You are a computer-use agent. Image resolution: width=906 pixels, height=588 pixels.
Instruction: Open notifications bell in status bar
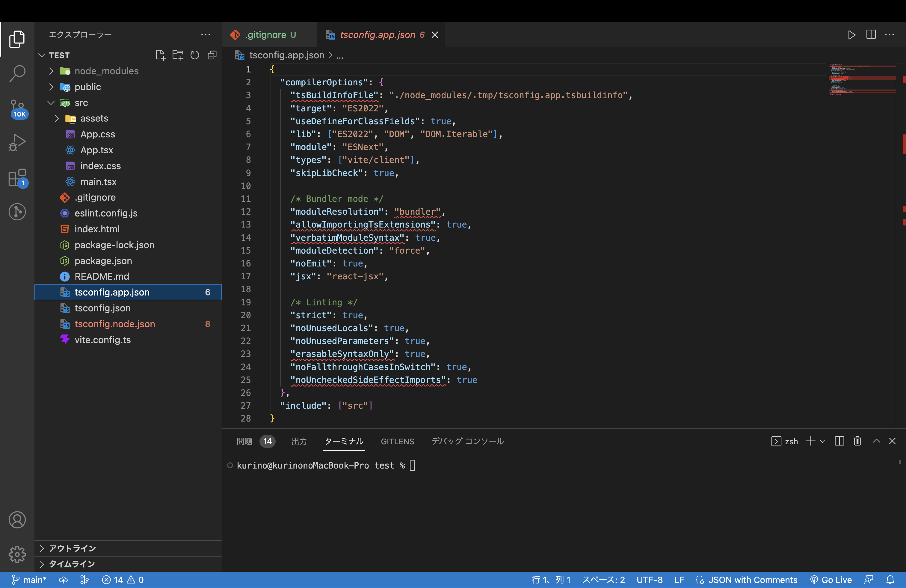890,580
